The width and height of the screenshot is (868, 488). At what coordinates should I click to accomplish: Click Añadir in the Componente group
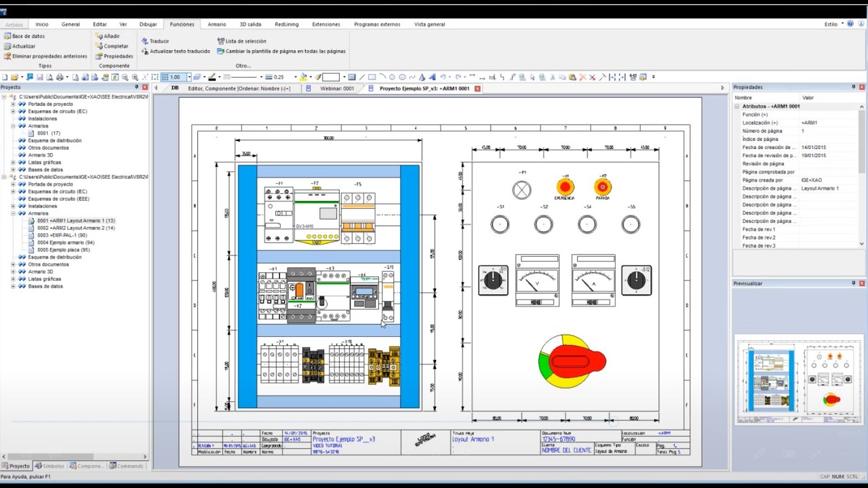108,36
